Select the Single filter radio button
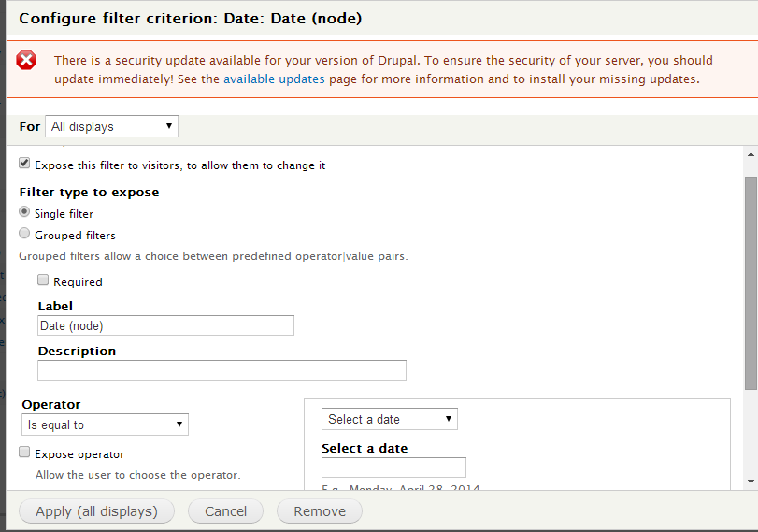 pyautogui.click(x=24, y=212)
